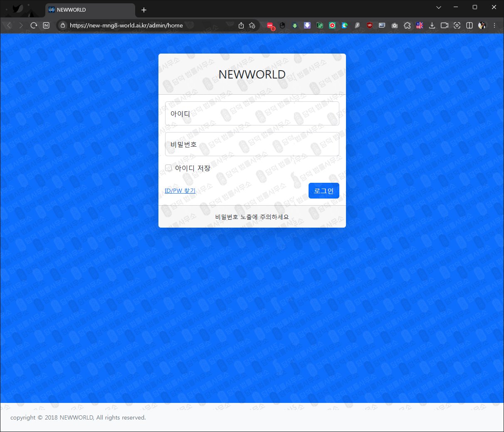Select the NEWWORLD browser tab
The image size is (504, 432).
click(90, 10)
